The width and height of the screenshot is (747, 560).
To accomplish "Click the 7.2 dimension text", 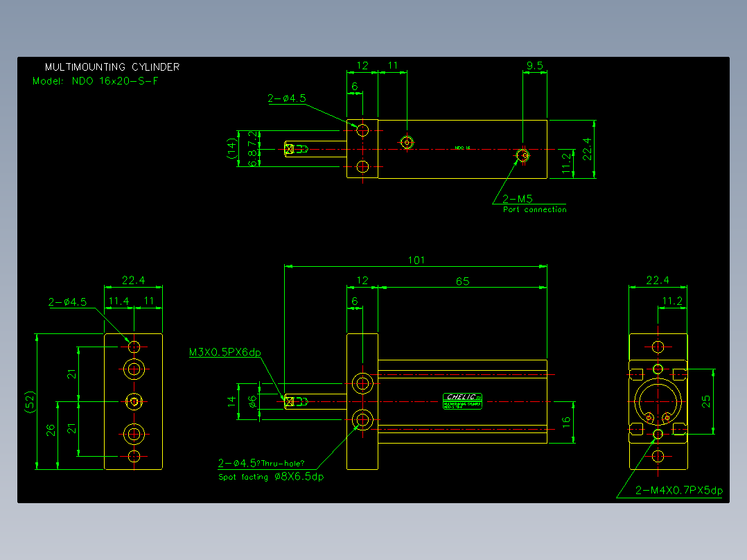I will point(252,139).
